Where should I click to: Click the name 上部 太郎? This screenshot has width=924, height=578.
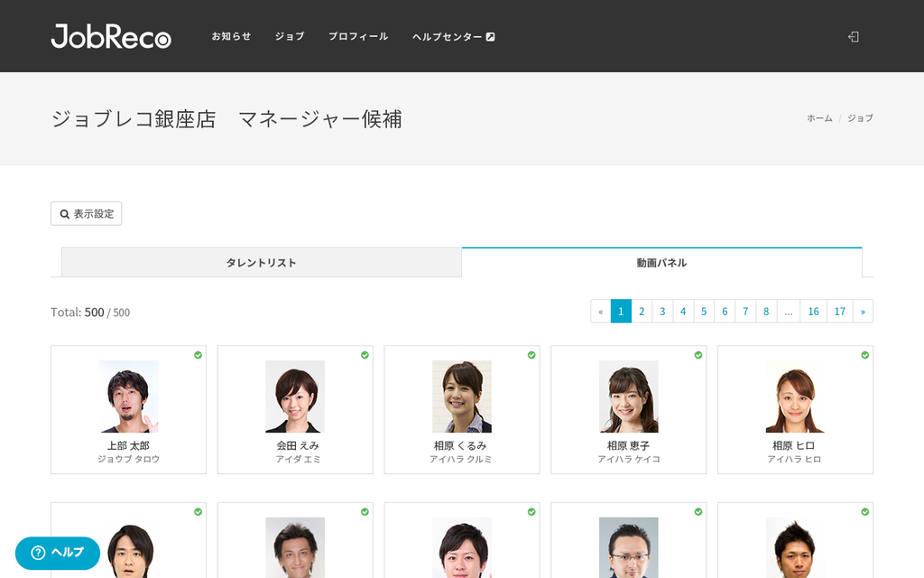coord(128,446)
